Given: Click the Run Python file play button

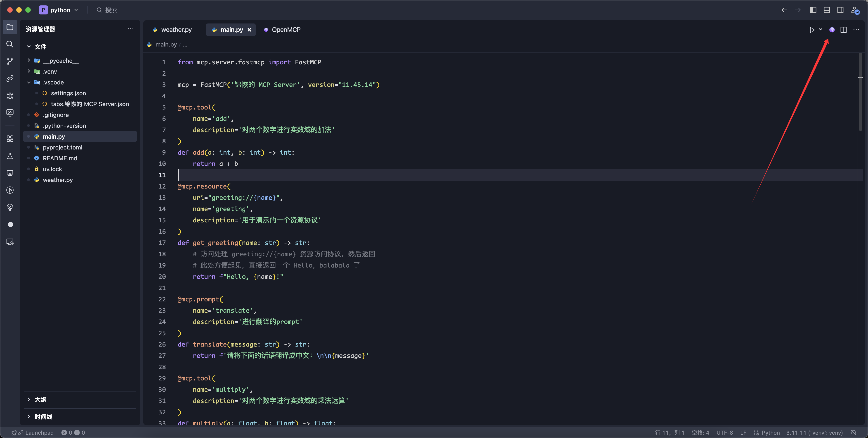Looking at the screenshot, I should (x=812, y=30).
